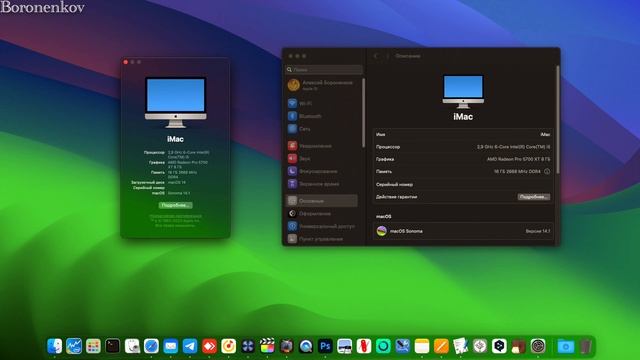
Task: Open Pages from the Dock
Action: tap(441, 347)
